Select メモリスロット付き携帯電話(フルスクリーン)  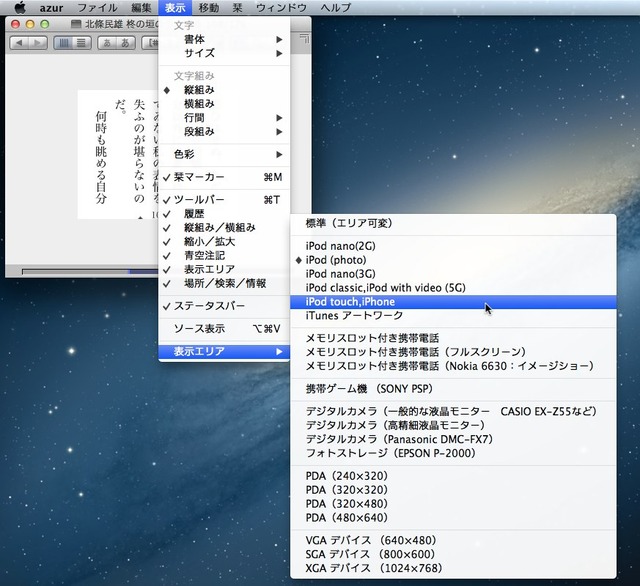(x=453, y=352)
